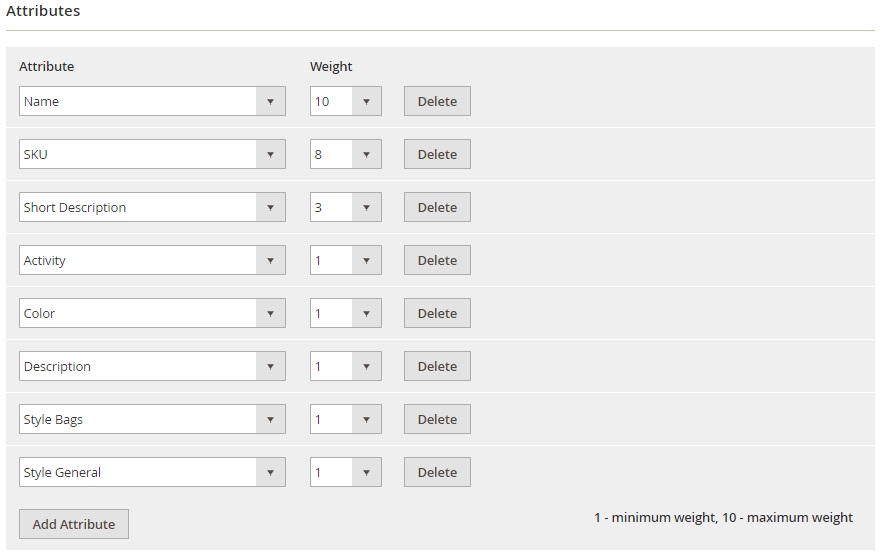
Task: Expand the Short Description attribute selector
Action: pos(152,207)
